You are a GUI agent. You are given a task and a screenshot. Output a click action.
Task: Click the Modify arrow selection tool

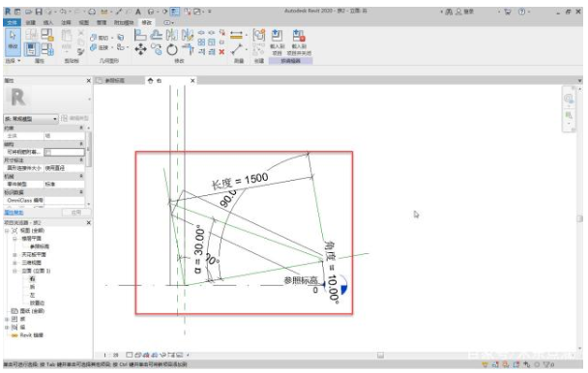(x=13, y=41)
